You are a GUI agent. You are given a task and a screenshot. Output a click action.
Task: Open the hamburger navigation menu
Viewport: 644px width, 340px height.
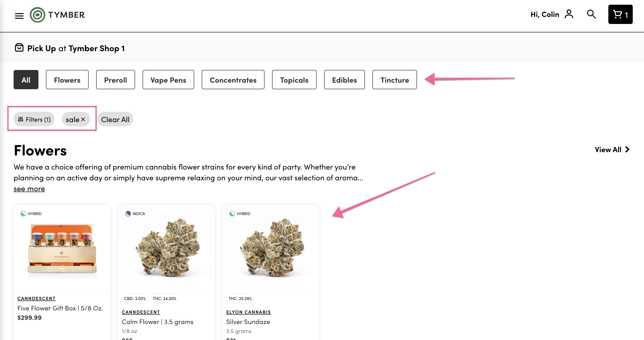pyautogui.click(x=19, y=16)
